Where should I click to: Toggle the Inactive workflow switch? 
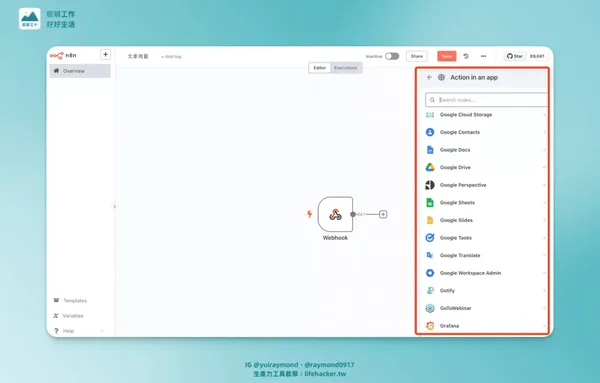[x=392, y=56]
